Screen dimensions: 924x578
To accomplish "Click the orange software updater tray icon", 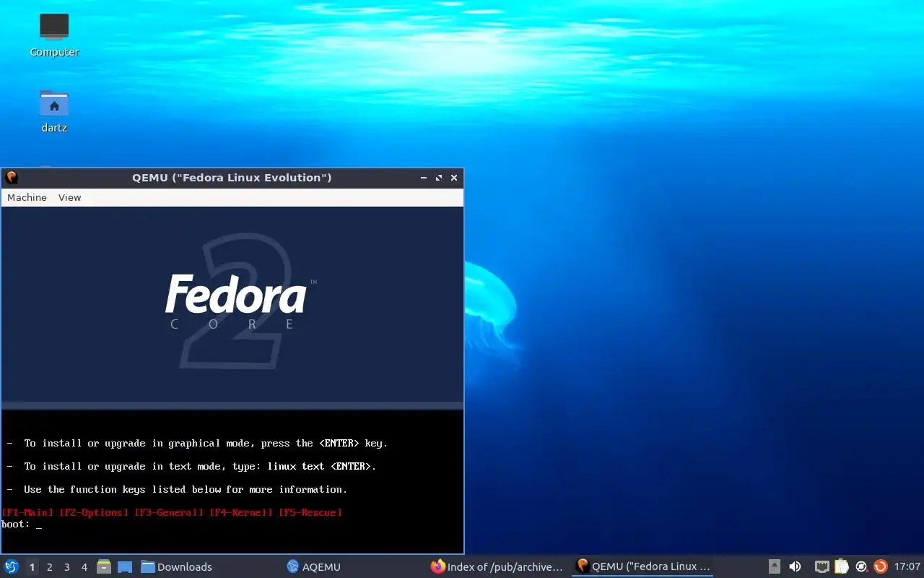I will click(x=880, y=566).
